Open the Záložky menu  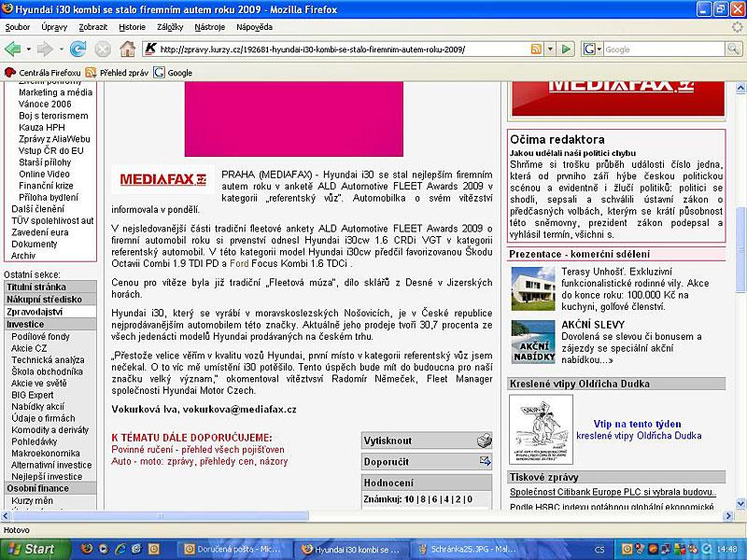(170, 27)
